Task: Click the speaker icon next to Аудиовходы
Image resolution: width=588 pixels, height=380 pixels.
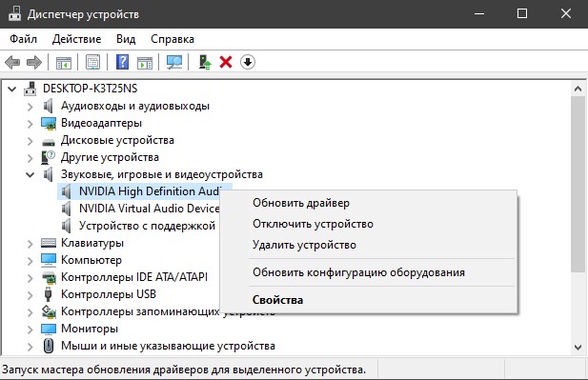Action: click(x=48, y=106)
